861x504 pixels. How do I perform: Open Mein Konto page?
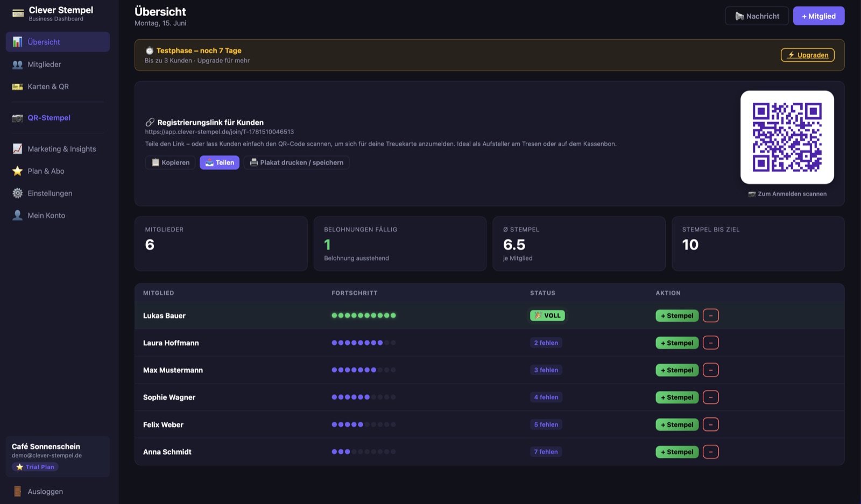[x=58, y=215]
